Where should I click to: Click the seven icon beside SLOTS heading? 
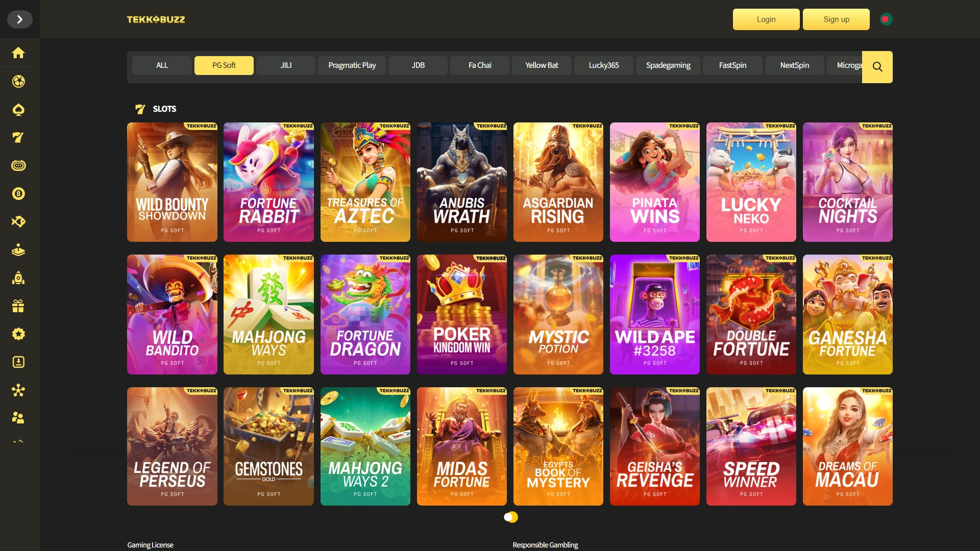[140, 109]
